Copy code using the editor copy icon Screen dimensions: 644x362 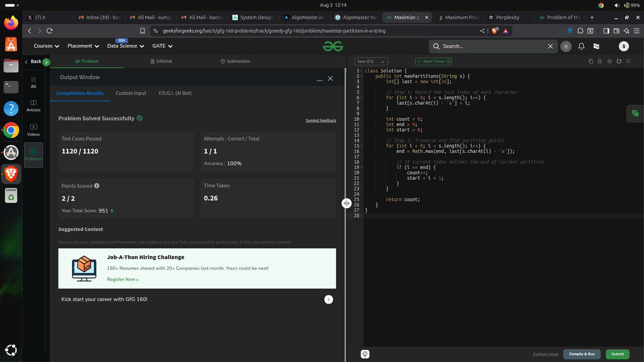coord(591,61)
